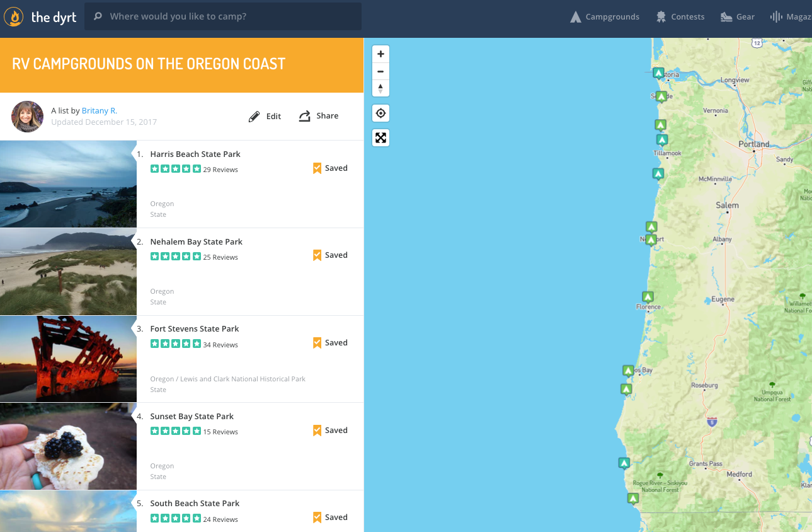
Task: Click the Campgrounds tent icon
Action: tap(575, 17)
